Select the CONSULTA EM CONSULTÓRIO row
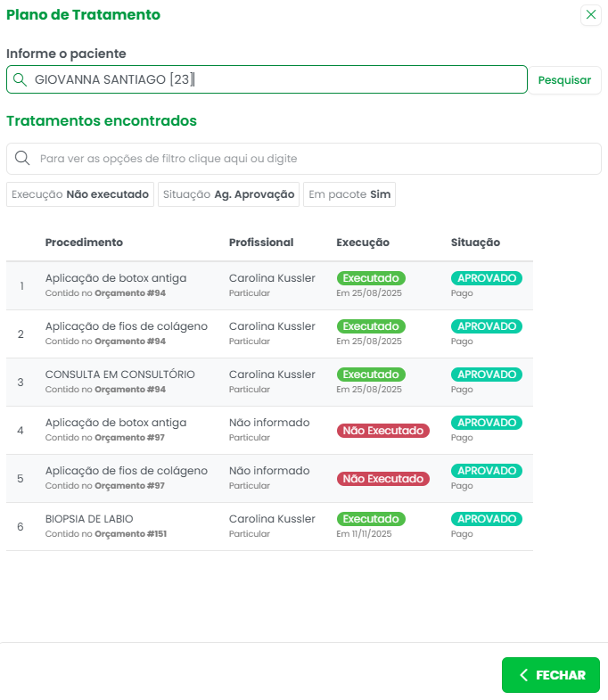 pos(119,375)
